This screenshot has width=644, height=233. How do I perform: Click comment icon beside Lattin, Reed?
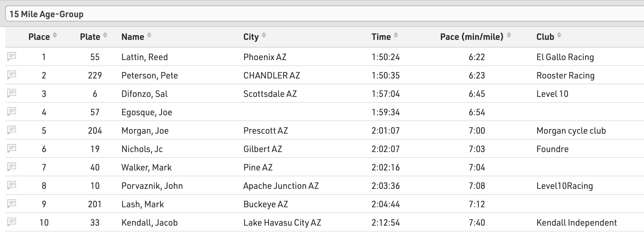click(x=12, y=56)
